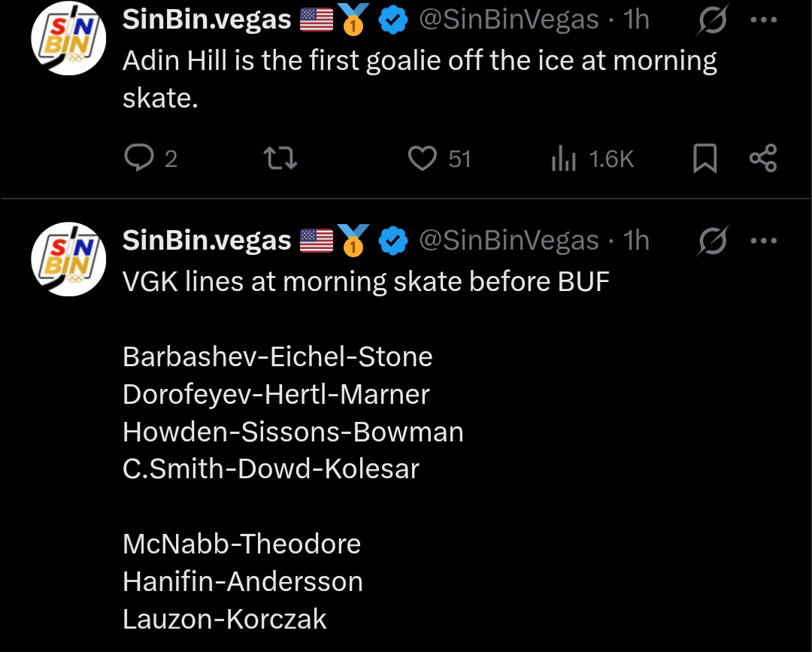Bookmark the Adin Hill tweet
812x652 pixels.
704,159
